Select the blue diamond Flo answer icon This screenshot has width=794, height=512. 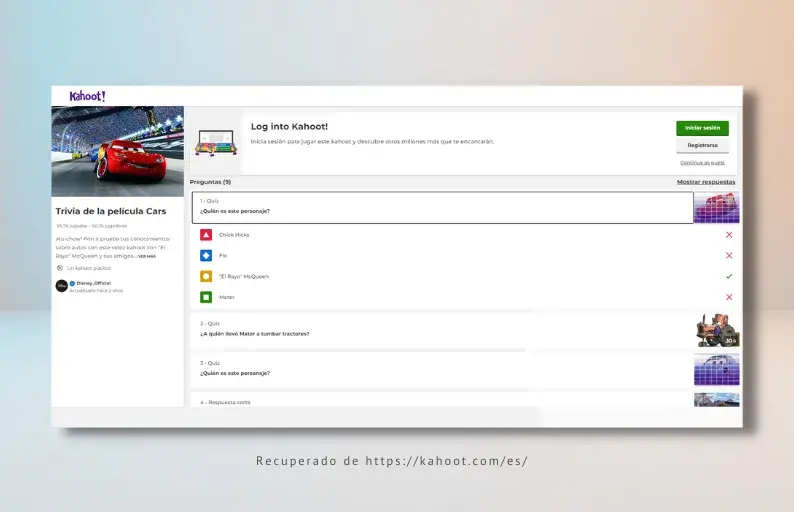[205, 255]
